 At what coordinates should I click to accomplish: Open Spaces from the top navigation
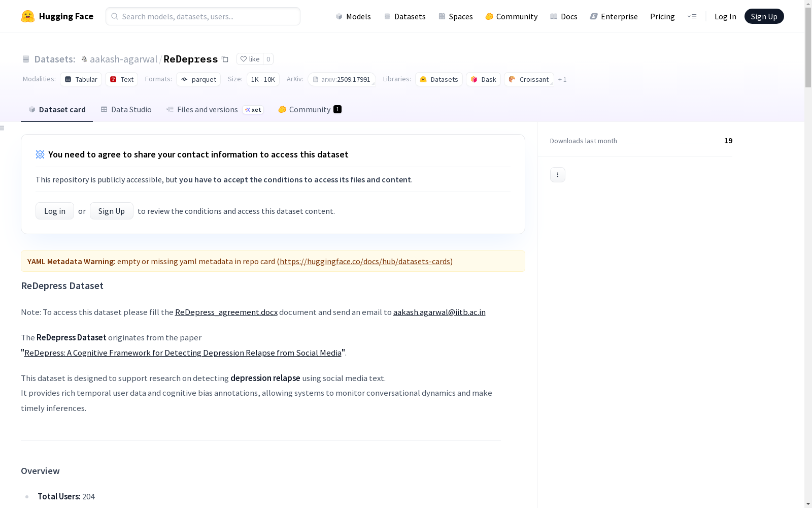pos(456,16)
